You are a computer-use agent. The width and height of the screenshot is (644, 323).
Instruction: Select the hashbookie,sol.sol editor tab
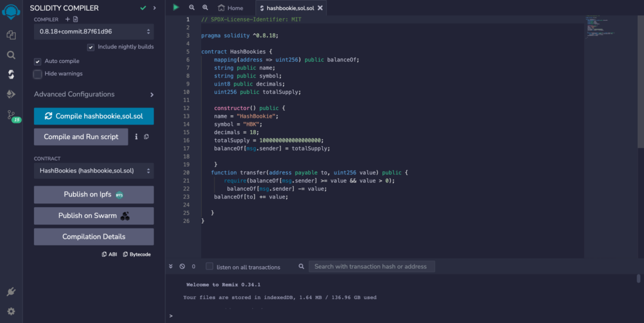(291, 8)
